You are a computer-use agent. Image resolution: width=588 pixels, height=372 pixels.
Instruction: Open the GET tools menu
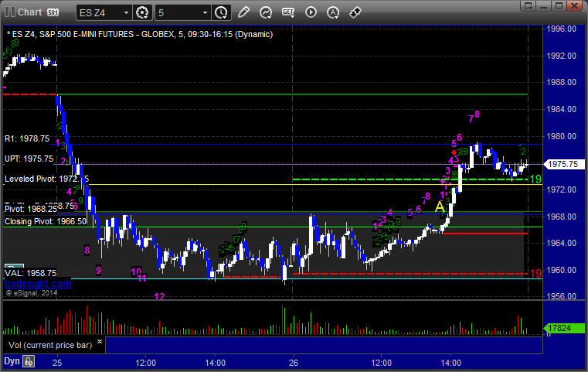[x=288, y=12]
